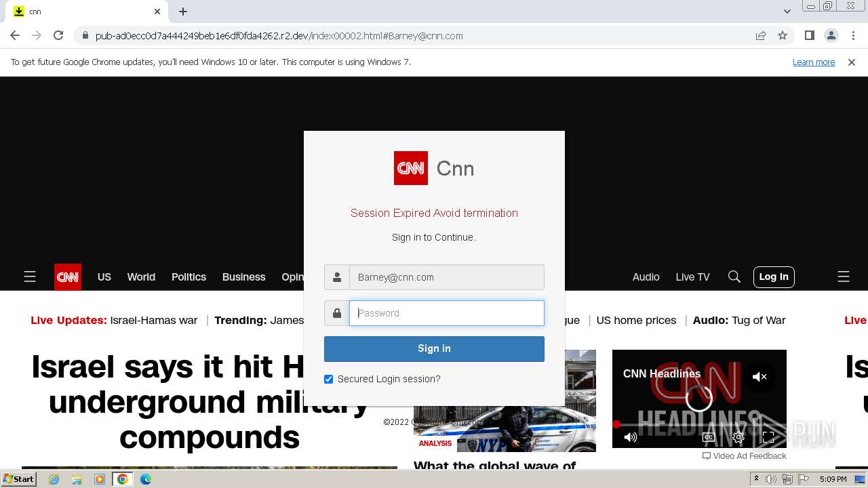Go back with browser back arrow
This screenshot has height=488, width=868.
[x=15, y=35]
